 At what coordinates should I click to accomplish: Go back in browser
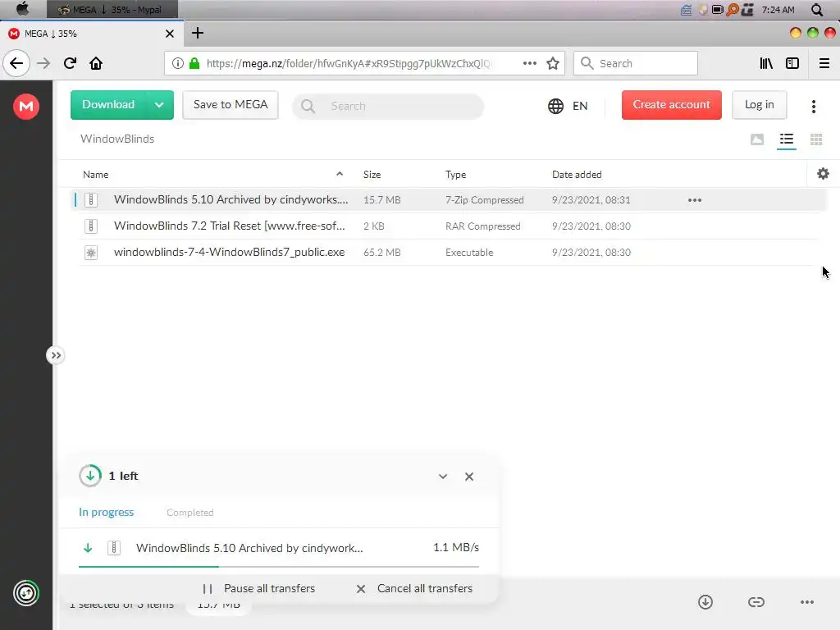click(16, 63)
